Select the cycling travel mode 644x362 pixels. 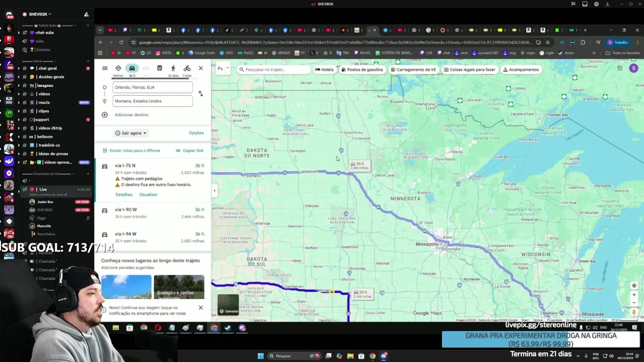[187, 68]
